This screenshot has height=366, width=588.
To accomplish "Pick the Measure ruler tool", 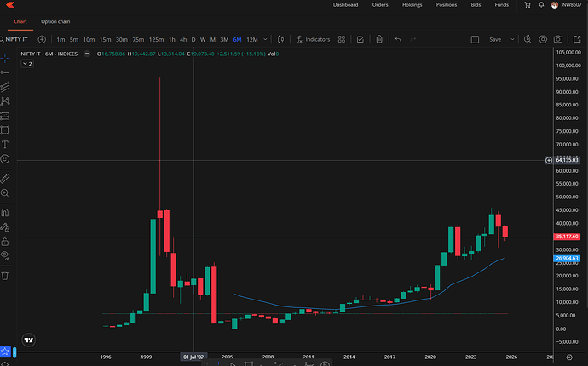I will (x=5, y=179).
